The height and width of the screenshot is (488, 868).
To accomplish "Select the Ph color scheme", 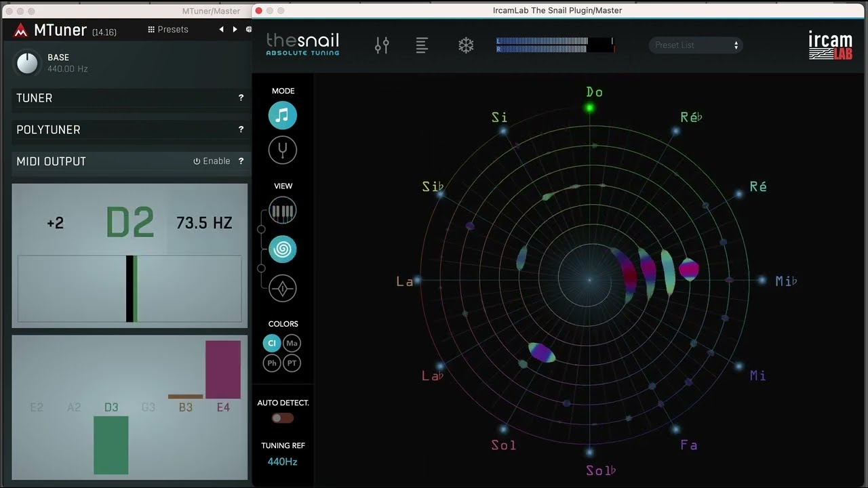I will 272,363.
